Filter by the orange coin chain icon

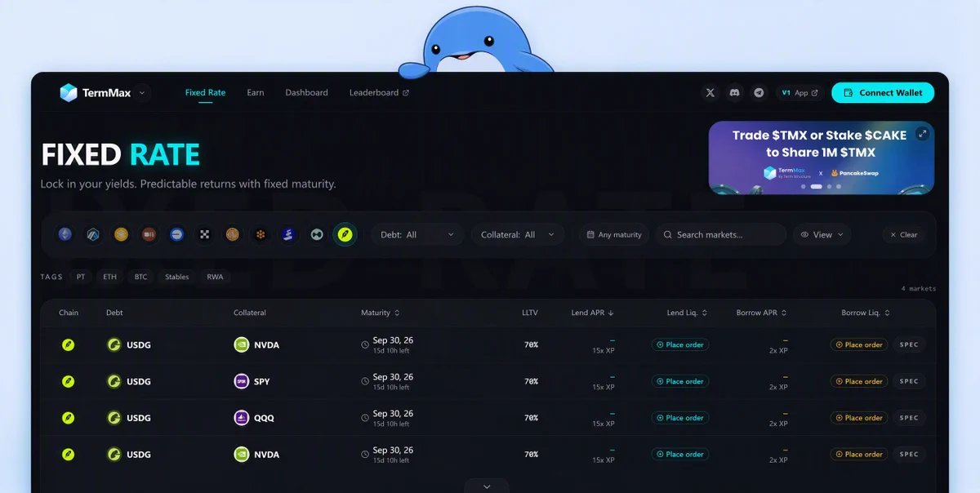pos(232,234)
